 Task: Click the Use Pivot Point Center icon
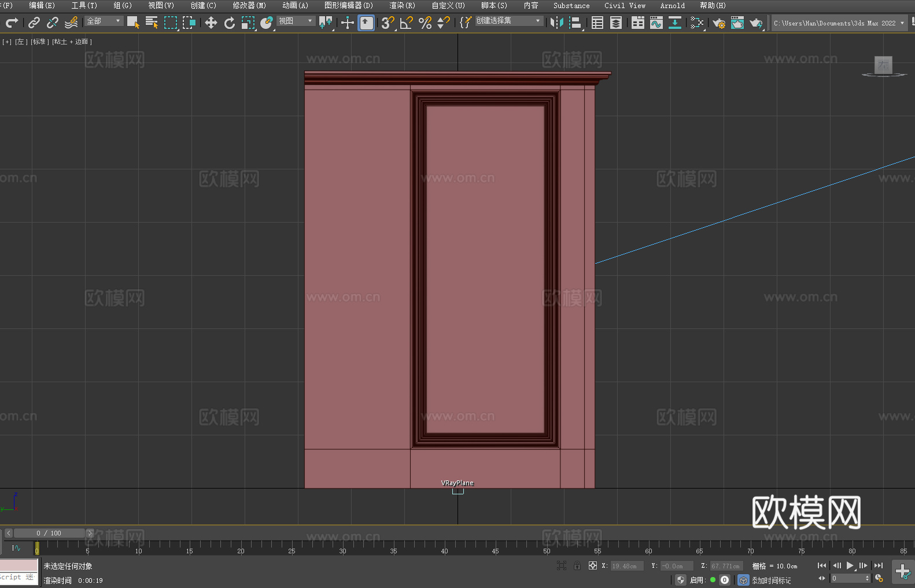(326, 23)
